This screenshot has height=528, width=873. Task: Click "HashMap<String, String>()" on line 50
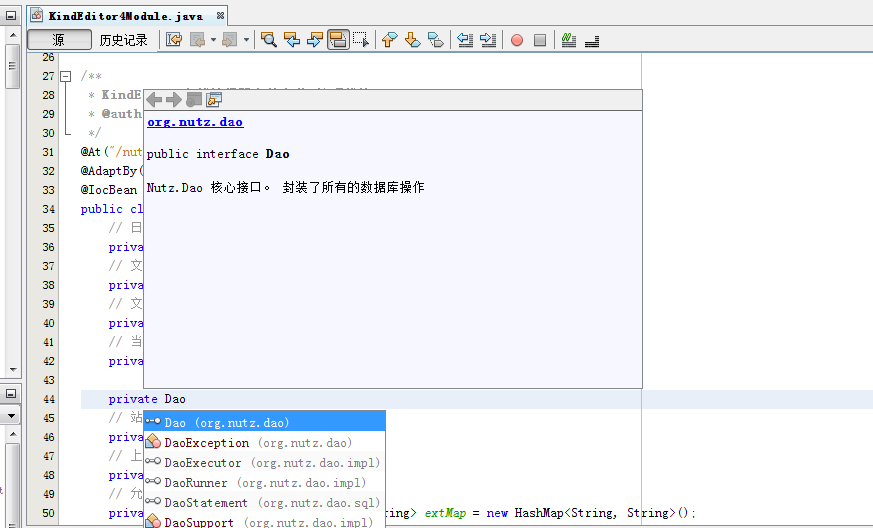point(604,513)
